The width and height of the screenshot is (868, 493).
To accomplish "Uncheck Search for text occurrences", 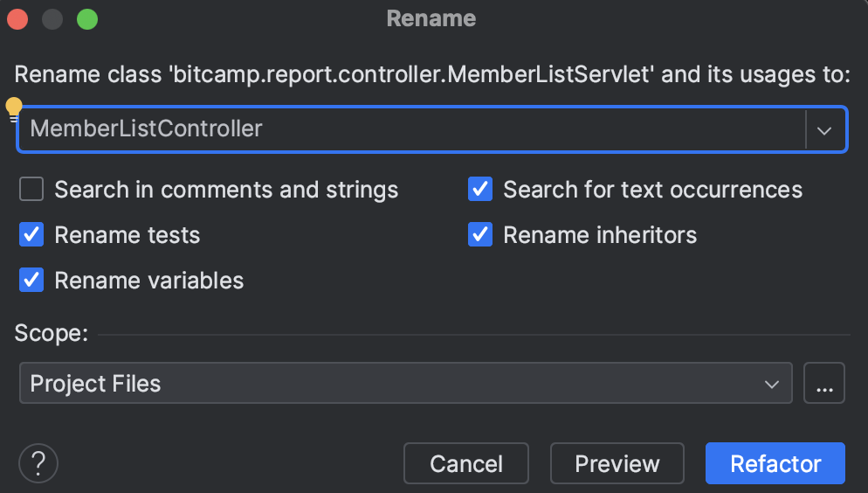I will click(480, 190).
